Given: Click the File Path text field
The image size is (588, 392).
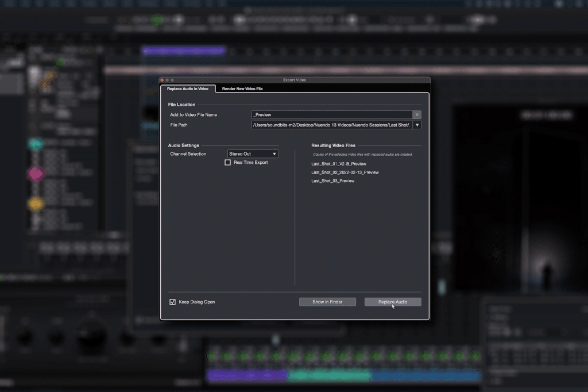Looking at the screenshot, I should (331, 125).
